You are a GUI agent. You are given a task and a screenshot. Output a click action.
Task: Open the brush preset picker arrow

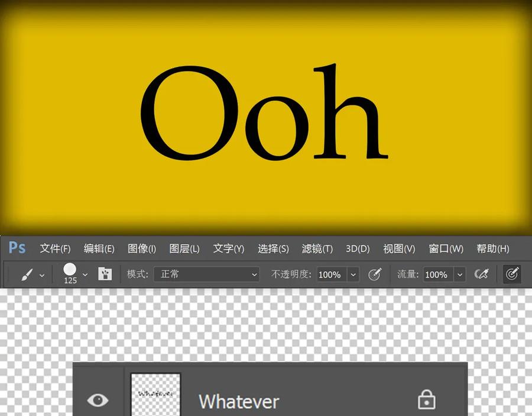coord(85,275)
